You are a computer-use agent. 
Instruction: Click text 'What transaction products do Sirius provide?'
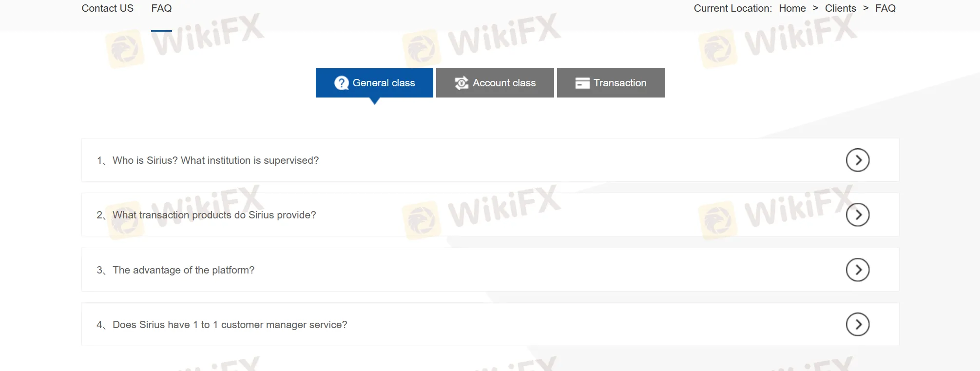coord(214,215)
